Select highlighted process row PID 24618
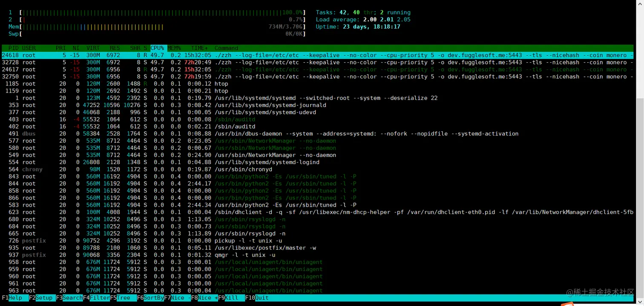The height and width of the screenshot is (306, 644). 318,55
